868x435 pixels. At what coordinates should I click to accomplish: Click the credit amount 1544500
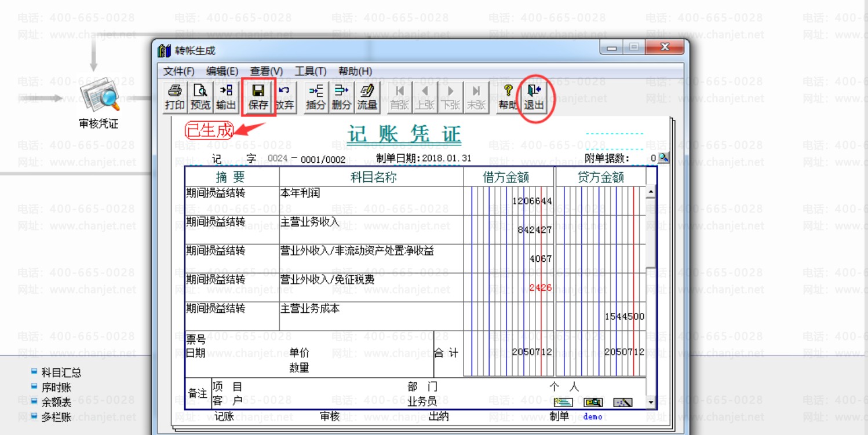point(625,317)
